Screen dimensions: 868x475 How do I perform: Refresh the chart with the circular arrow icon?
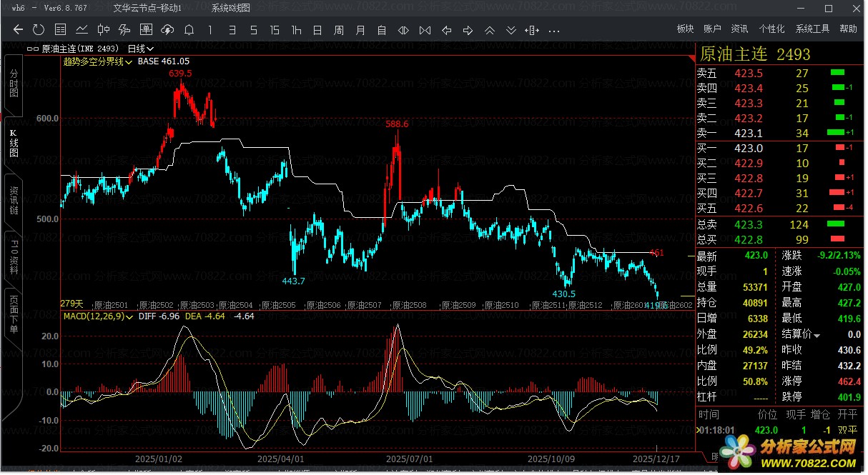click(x=39, y=30)
